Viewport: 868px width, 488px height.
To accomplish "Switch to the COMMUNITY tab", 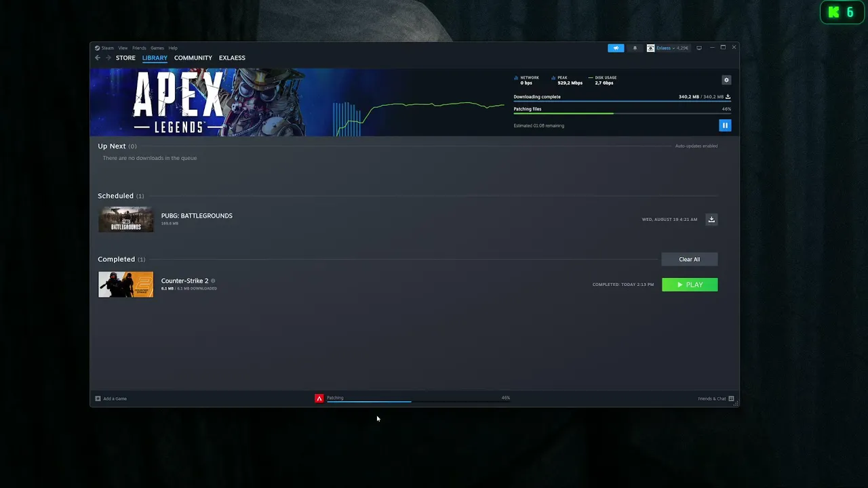I will pos(193,58).
